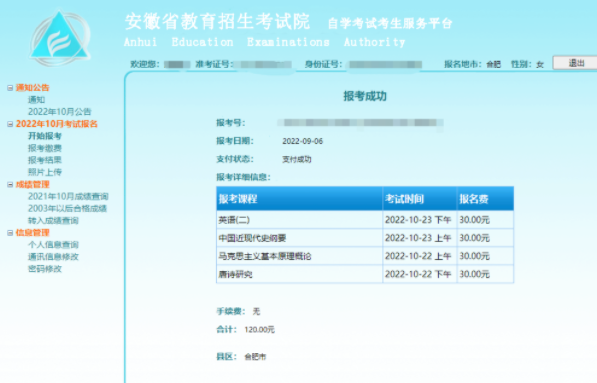View 报考结果 in the sidebar
Screen dimensions: 597x383
point(45,160)
